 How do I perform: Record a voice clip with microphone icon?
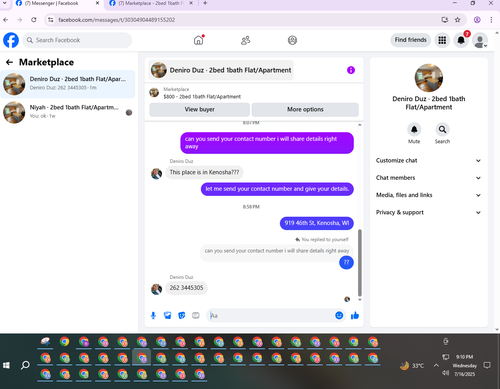pyautogui.click(x=153, y=315)
